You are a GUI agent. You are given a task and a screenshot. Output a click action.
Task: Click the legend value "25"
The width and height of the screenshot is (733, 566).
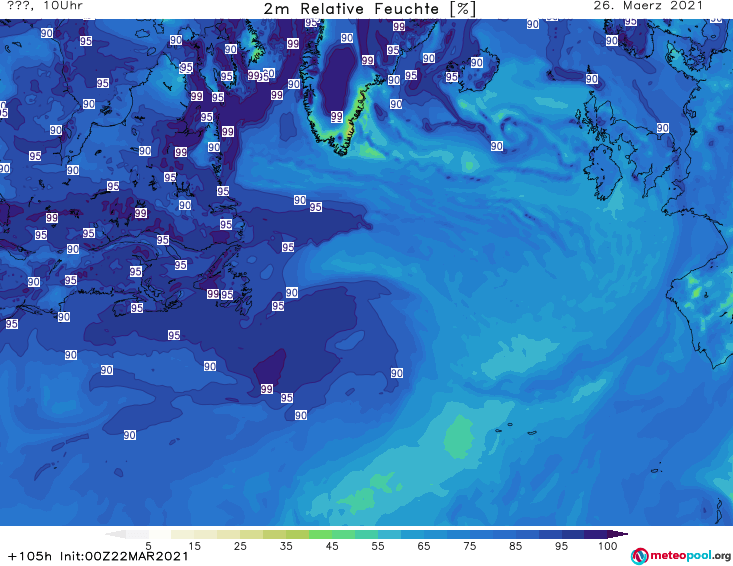pyautogui.click(x=240, y=546)
